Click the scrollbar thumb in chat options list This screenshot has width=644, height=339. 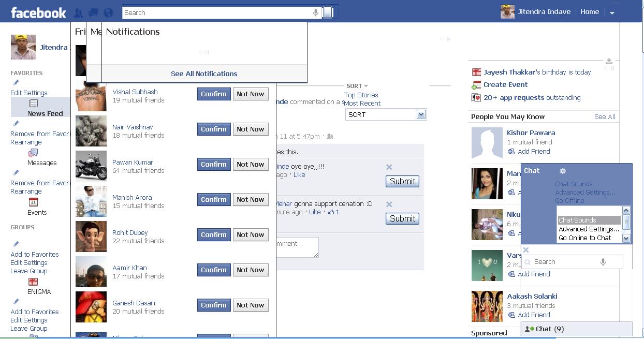626,223
